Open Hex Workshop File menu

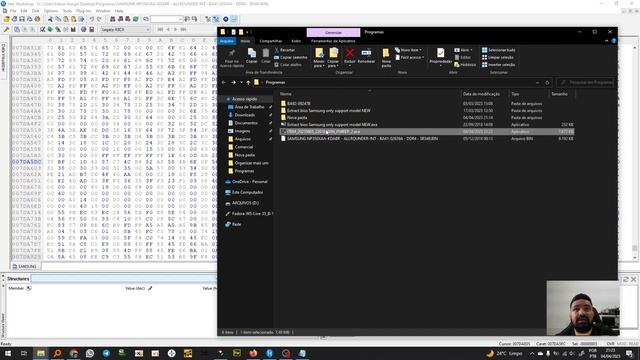(x=13, y=11)
